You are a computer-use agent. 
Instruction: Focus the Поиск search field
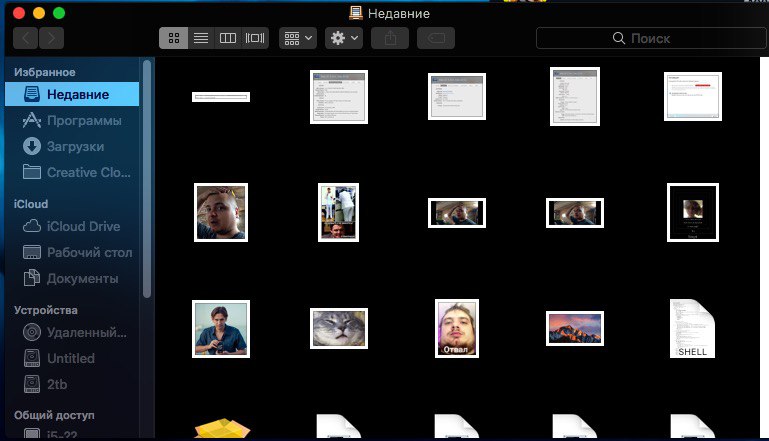point(651,38)
